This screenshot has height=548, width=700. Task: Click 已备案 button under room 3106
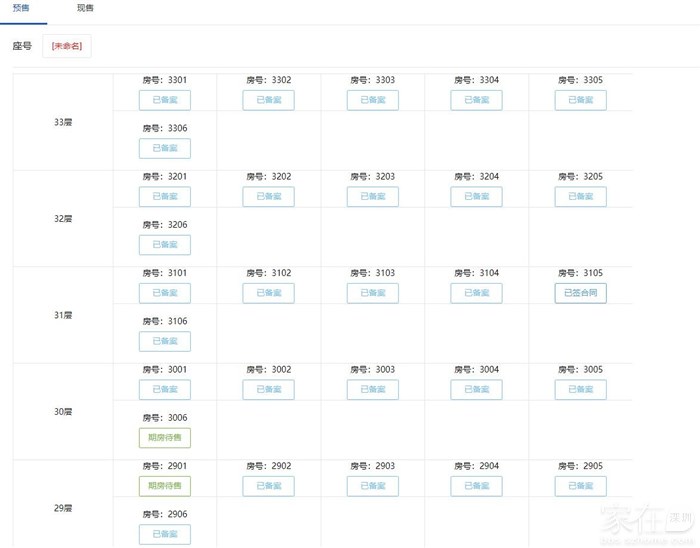pos(164,341)
